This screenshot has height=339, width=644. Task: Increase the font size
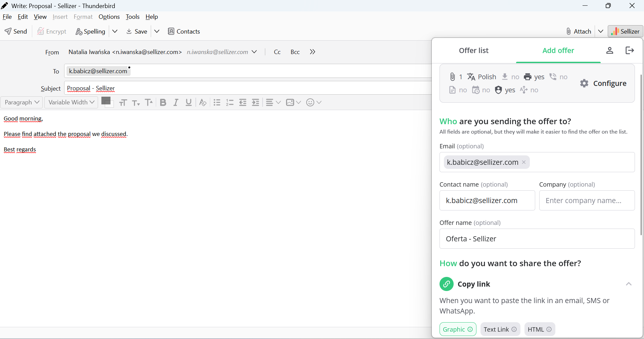click(x=149, y=102)
